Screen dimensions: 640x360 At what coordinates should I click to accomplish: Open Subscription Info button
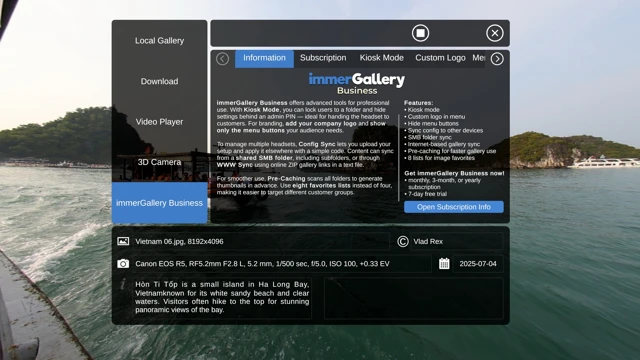coord(453,207)
